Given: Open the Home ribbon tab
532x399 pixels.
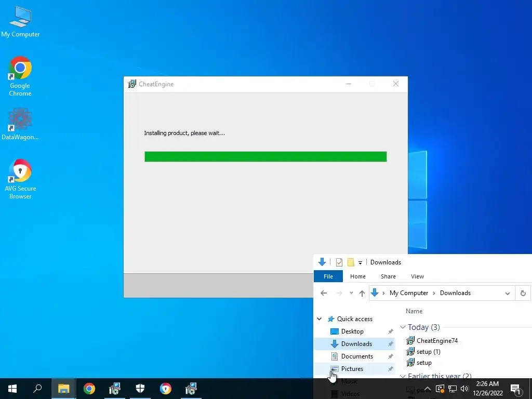Looking at the screenshot, I should (357, 276).
